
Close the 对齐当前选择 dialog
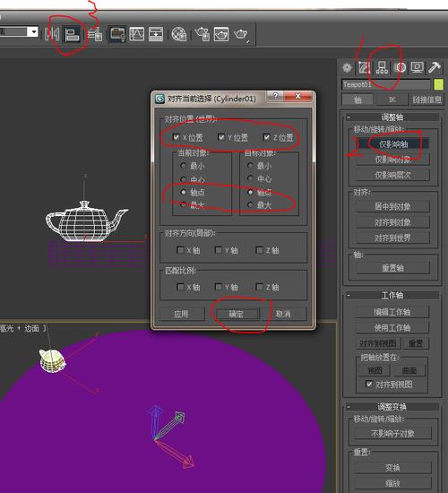298,96
